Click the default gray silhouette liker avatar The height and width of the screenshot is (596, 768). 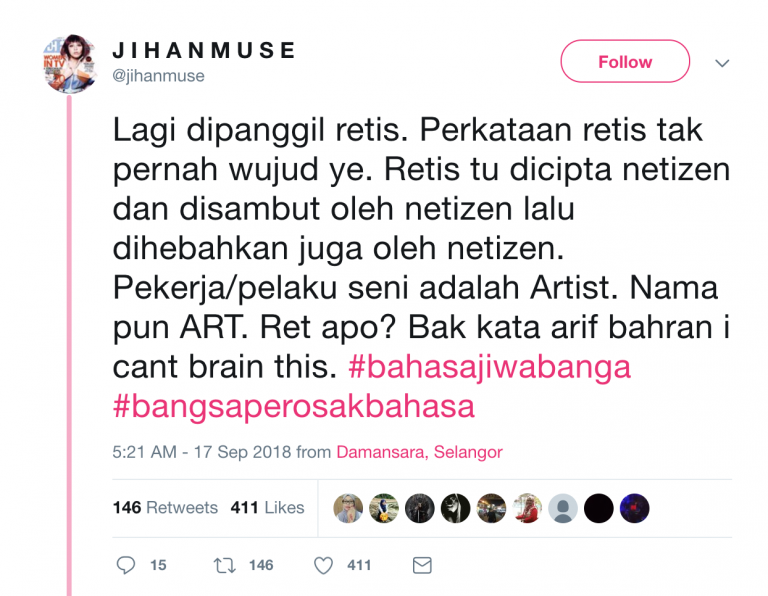(563, 508)
